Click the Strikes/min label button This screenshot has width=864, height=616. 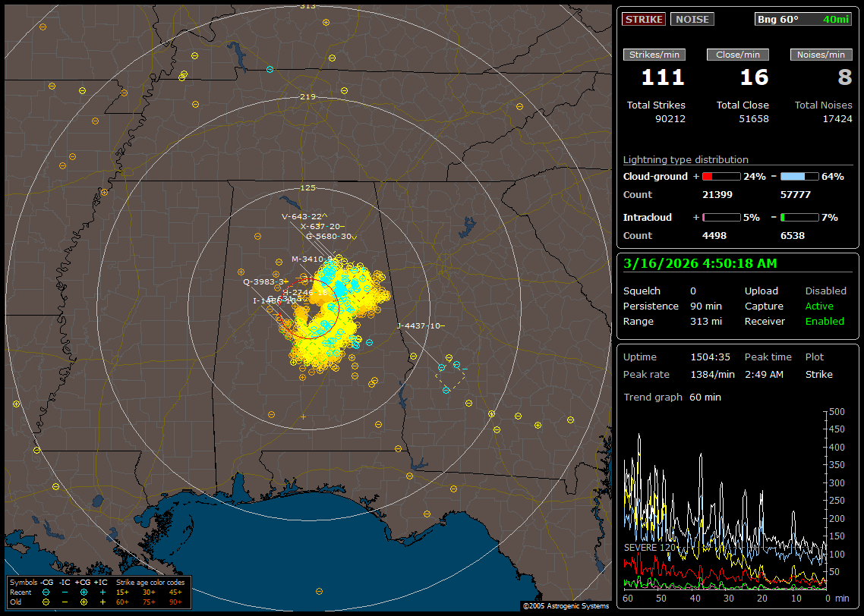(x=654, y=55)
